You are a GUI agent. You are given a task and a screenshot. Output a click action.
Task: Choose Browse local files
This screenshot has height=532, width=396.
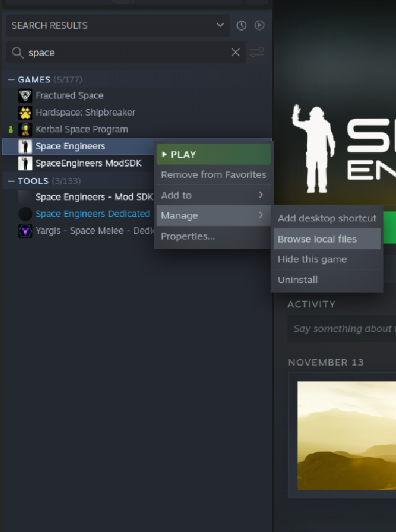pyautogui.click(x=327, y=239)
